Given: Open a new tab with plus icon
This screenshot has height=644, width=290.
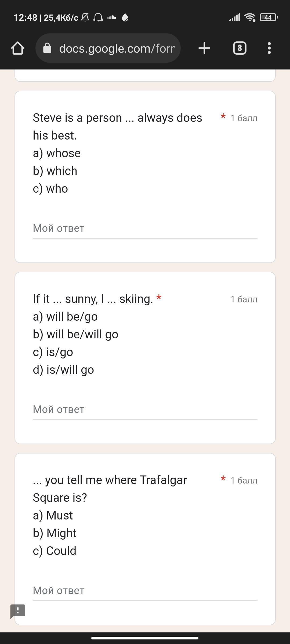Looking at the screenshot, I should (x=204, y=48).
